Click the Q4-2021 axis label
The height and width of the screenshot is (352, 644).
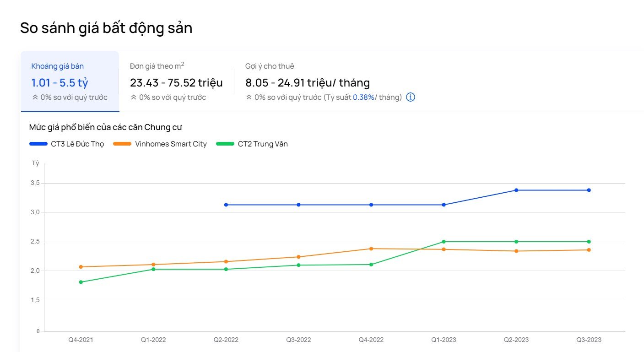81,340
